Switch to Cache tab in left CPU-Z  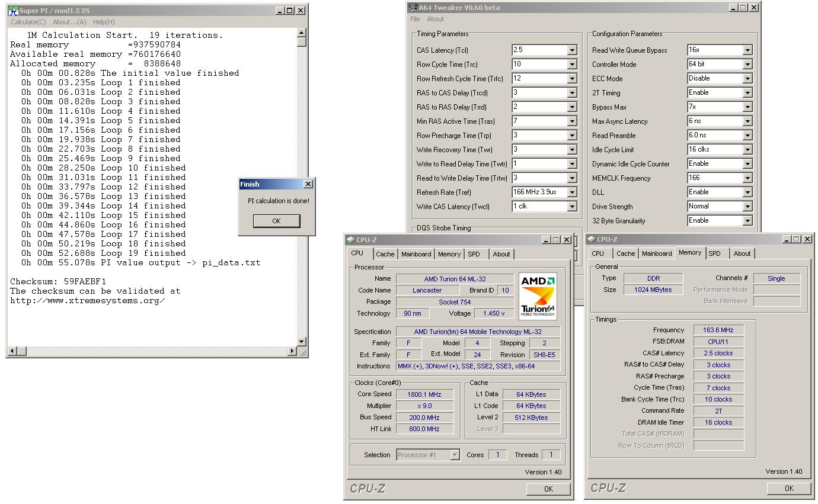click(385, 254)
